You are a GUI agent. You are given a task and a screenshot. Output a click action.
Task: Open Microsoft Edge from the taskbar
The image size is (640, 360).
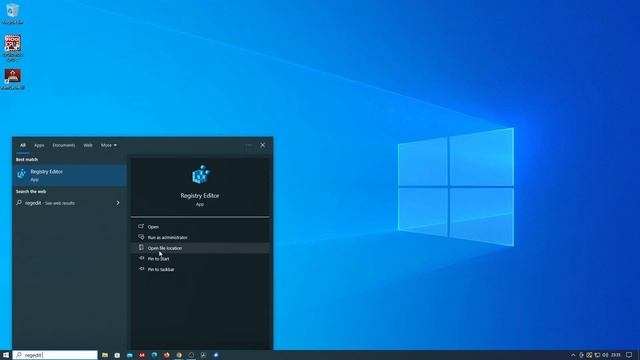pyautogui.click(x=154, y=355)
